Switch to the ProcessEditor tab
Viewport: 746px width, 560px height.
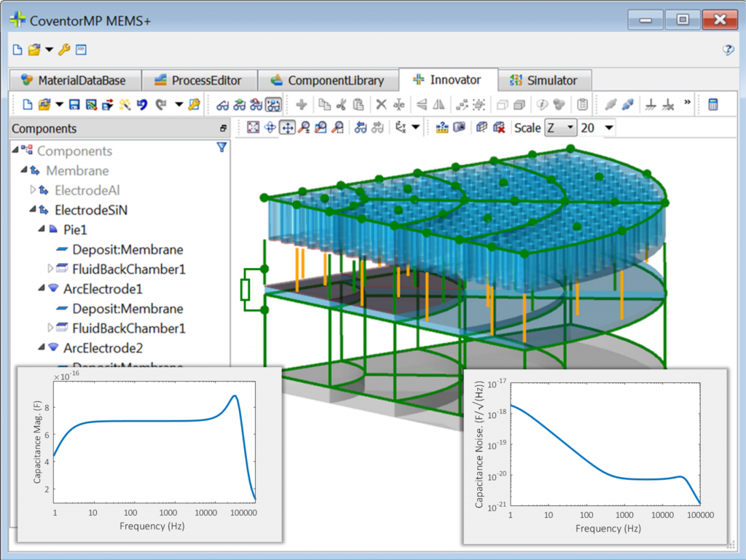click(x=200, y=80)
